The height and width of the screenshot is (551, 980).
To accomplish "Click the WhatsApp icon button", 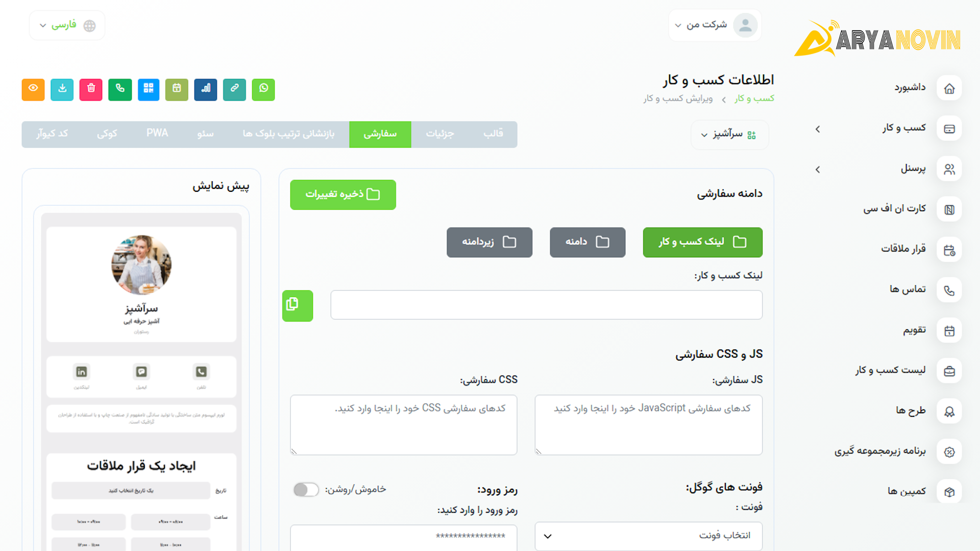I will [263, 89].
